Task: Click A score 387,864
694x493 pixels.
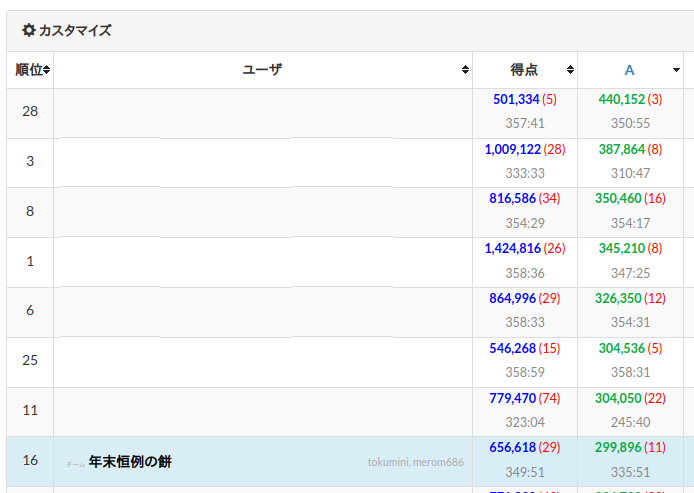Action: 621,149
